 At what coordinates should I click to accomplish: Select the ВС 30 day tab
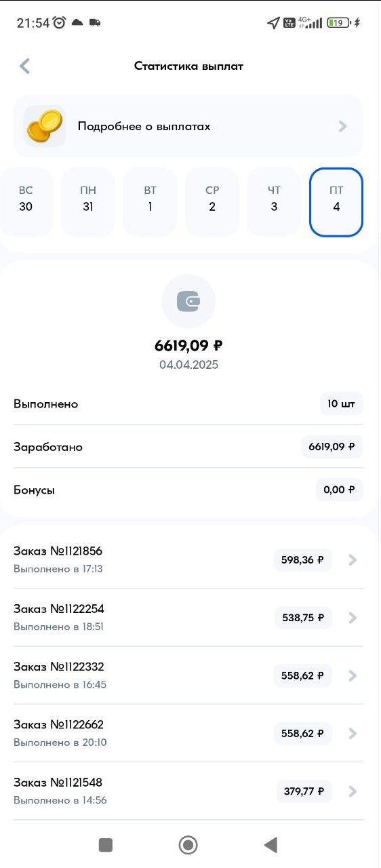(x=26, y=201)
